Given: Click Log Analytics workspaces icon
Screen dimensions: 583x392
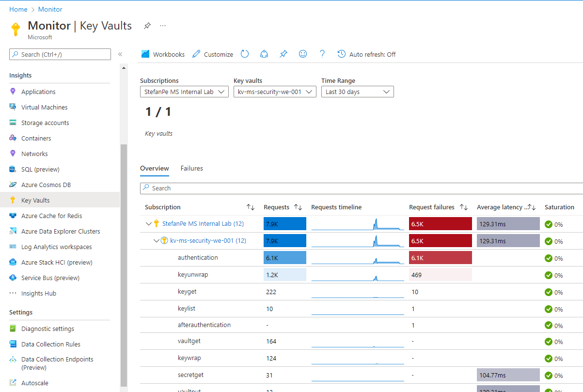Looking at the screenshot, I should (x=13, y=247).
